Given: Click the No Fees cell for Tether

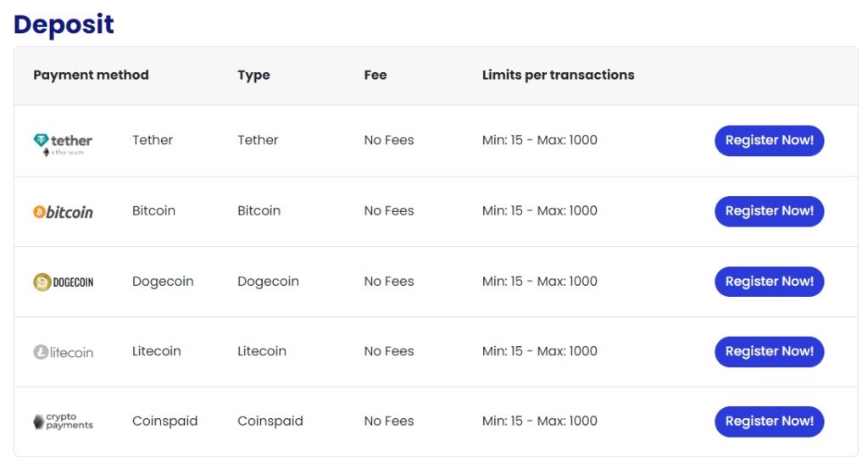Looking at the screenshot, I should click(x=389, y=140).
